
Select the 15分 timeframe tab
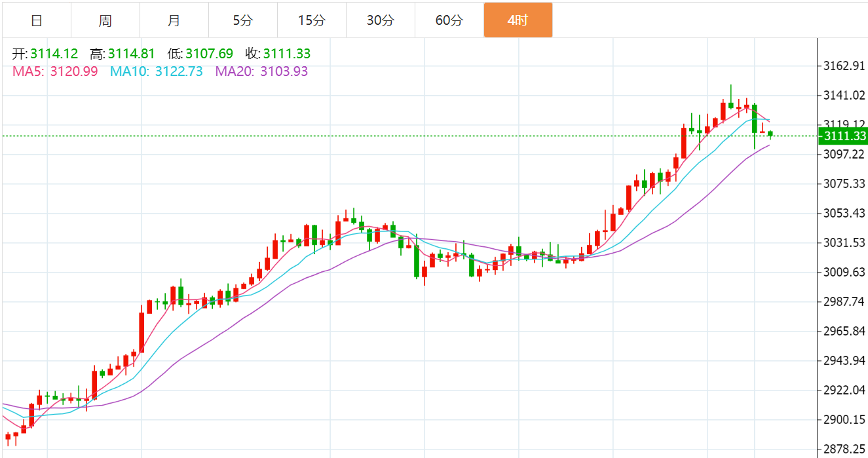pyautogui.click(x=312, y=20)
